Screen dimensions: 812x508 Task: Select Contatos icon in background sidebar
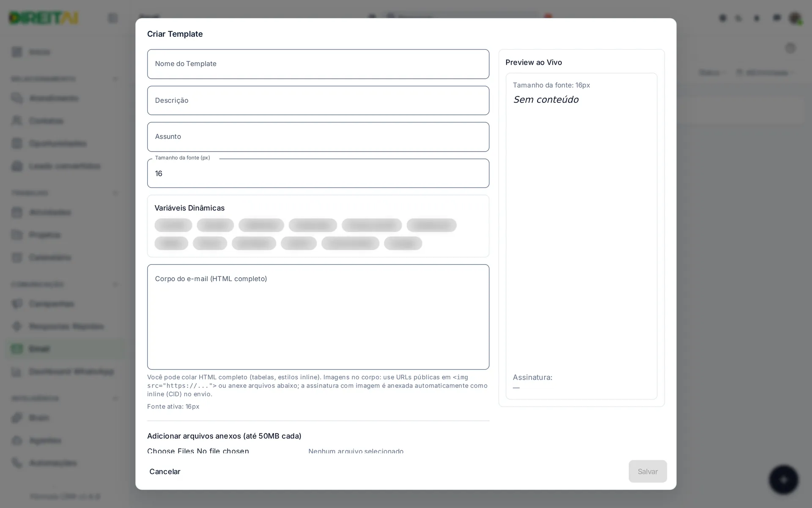(x=17, y=121)
